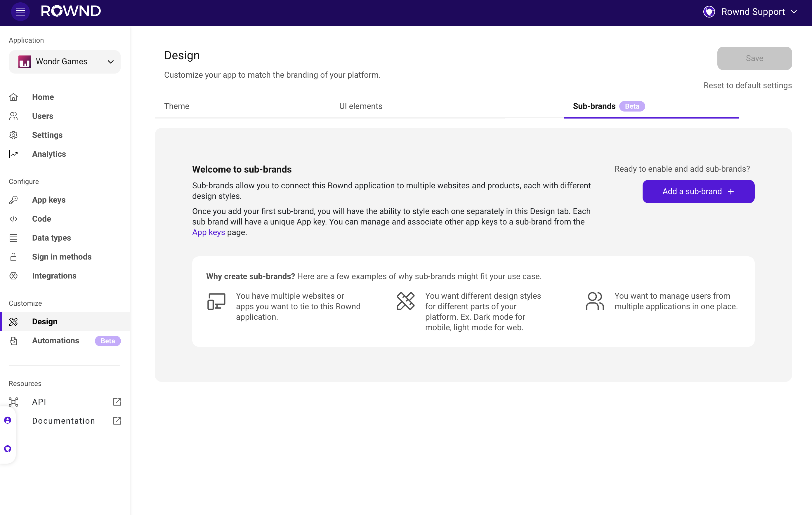Click the Home sidebar icon
Image resolution: width=812 pixels, height=515 pixels.
pos(13,97)
